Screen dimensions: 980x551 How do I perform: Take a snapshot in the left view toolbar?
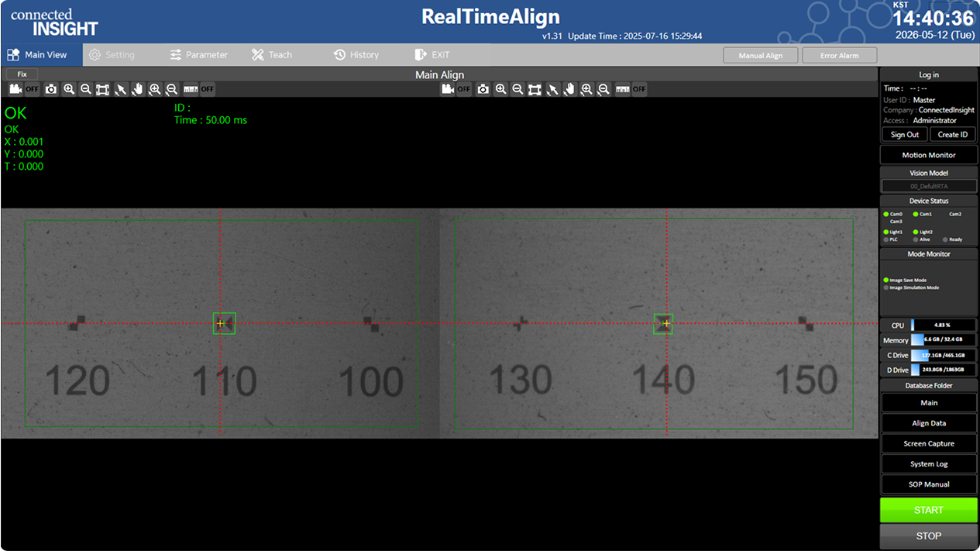[51, 89]
